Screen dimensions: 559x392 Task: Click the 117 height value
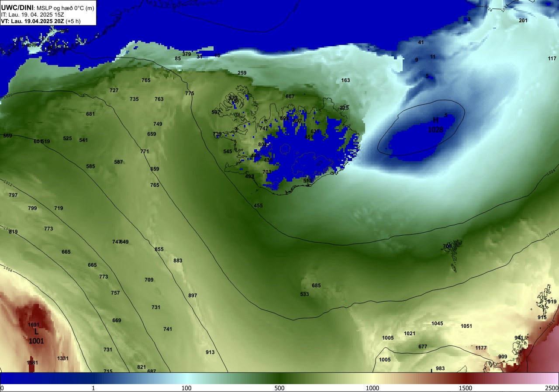pyautogui.click(x=552, y=58)
